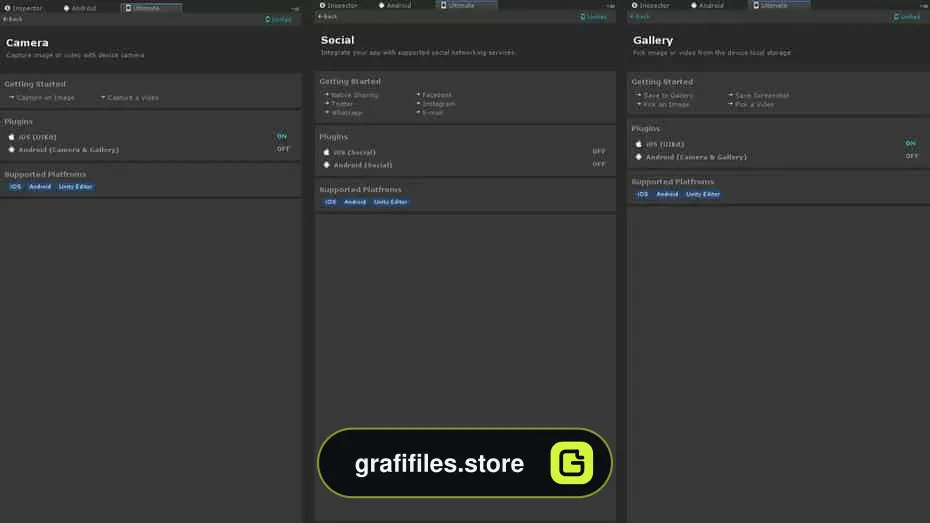930x523 pixels.
Task: Open the WhatsApp getting started link
Action: 343,113
